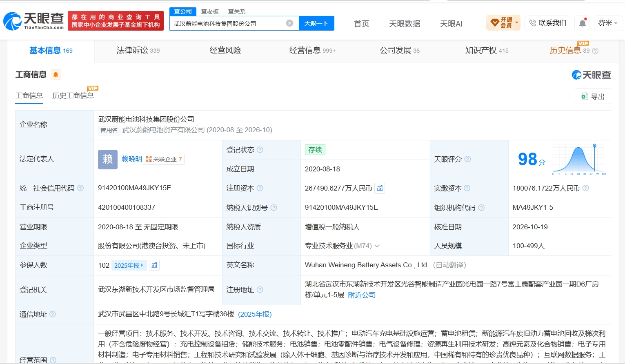This screenshot has width=625, height=364.
Task: Go to 首页 in navigation
Action: [x=361, y=24]
